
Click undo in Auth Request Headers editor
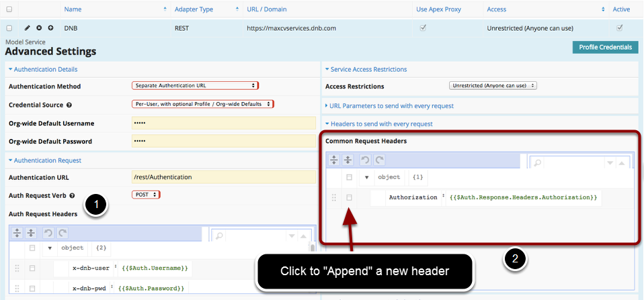coord(48,233)
